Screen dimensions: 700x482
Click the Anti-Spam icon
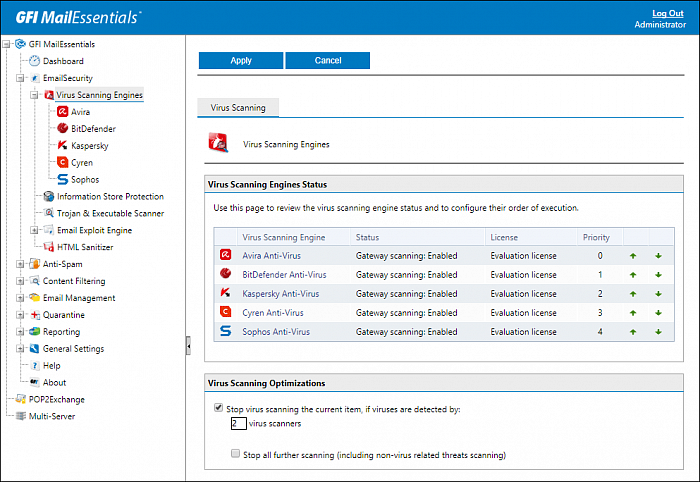point(34,264)
